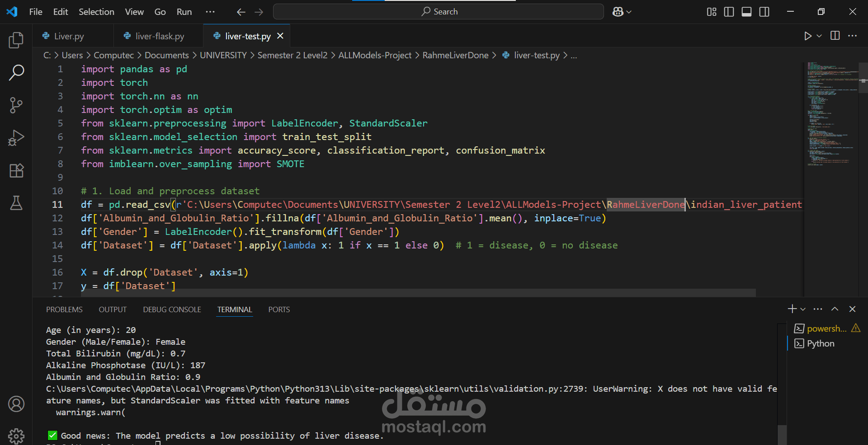Click breadcrumb trailing ellipsis symbol
This screenshot has height=445, width=868.
click(x=574, y=55)
